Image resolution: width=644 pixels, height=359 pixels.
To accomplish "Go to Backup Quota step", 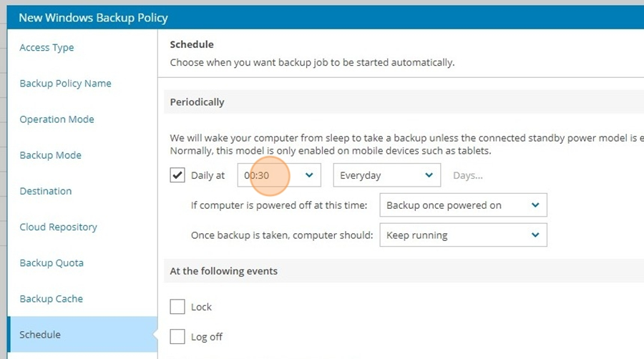I will pyautogui.click(x=52, y=263).
